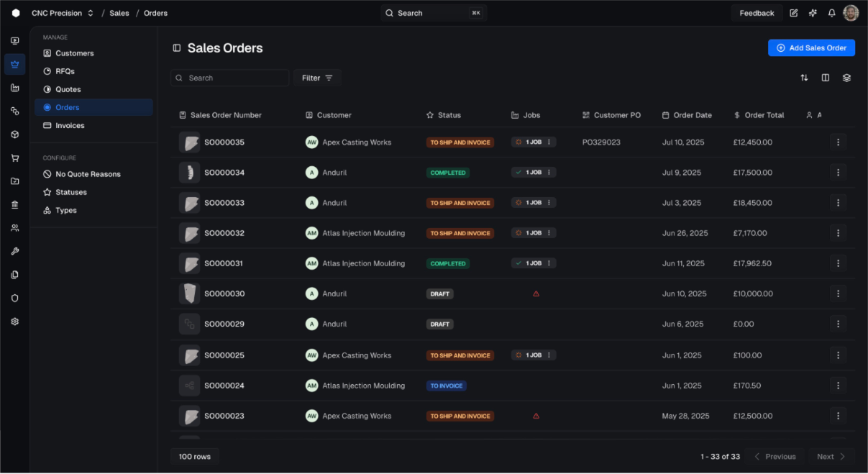Open the AI assistant sparkle icon
This screenshot has width=868, height=474.
pyautogui.click(x=812, y=13)
